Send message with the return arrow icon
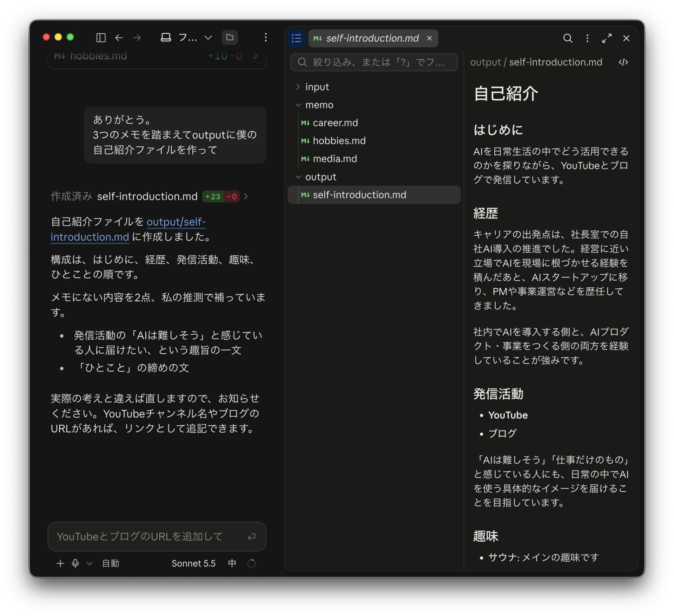 pyautogui.click(x=252, y=536)
